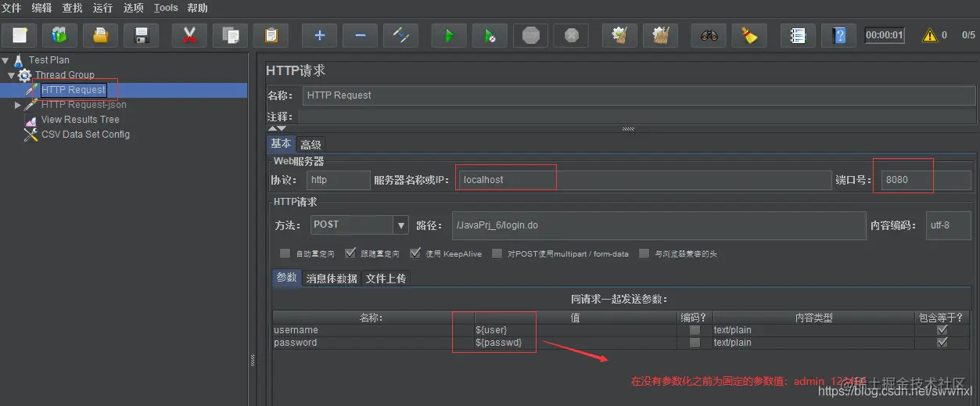Click the View Results Tree icon
The image size is (980, 406).
(x=31, y=120)
